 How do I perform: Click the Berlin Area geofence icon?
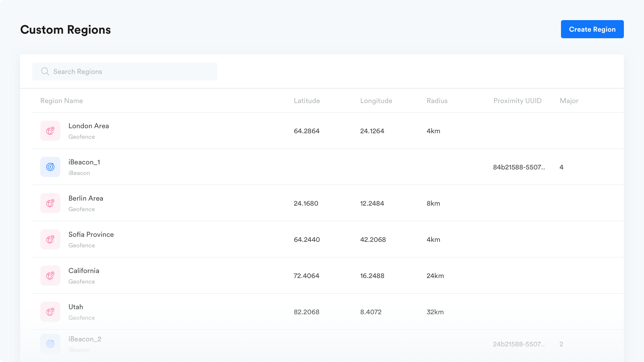(50, 203)
